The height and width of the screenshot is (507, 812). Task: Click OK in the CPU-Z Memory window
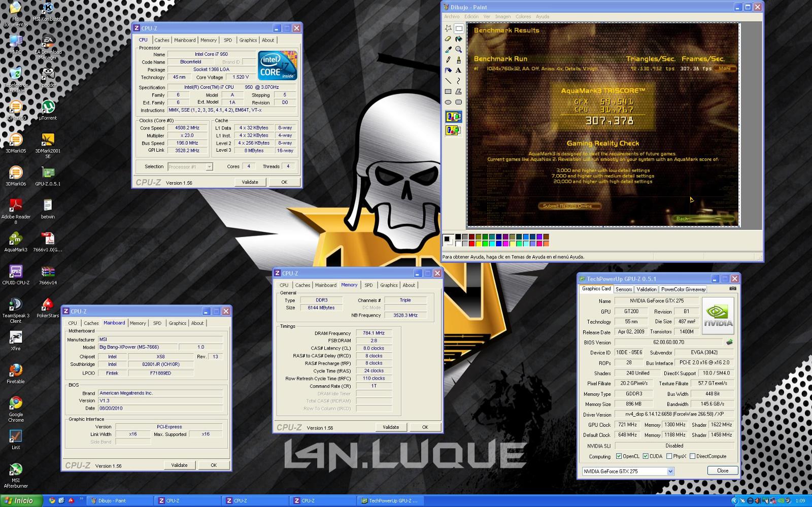pos(425,427)
